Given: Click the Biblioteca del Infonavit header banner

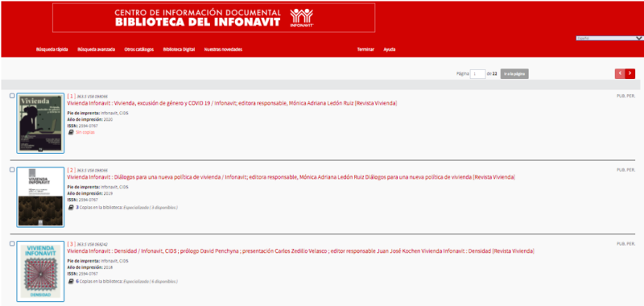Looking at the screenshot, I should (213, 18).
